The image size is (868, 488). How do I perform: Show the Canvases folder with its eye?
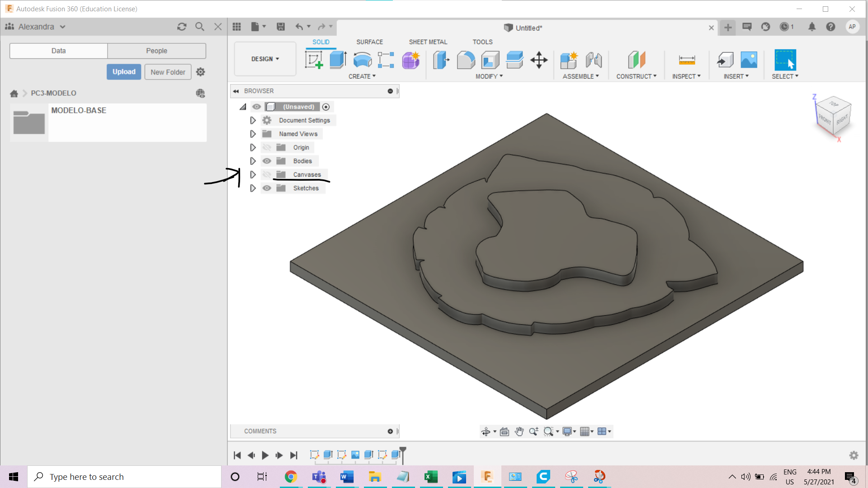(x=267, y=174)
